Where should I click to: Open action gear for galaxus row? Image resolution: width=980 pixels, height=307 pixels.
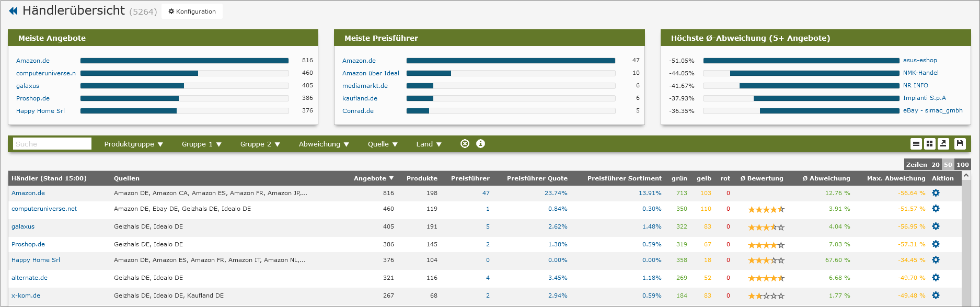pos(936,226)
